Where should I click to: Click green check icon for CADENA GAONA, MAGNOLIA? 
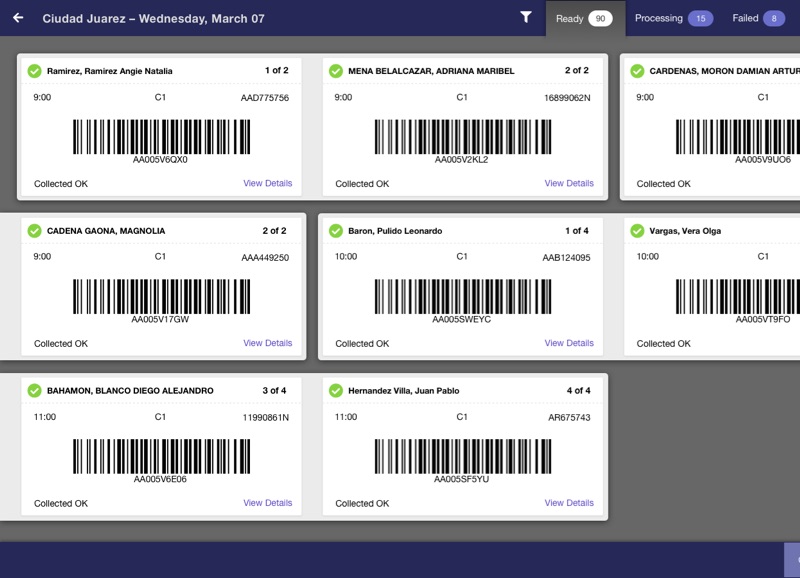[x=35, y=231]
